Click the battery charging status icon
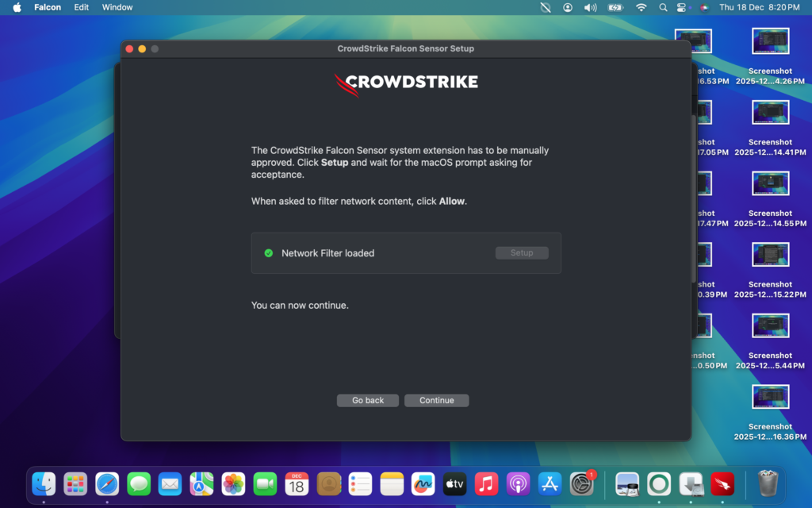Image resolution: width=812 pixels, height=508 pixels. click(615, 7)
